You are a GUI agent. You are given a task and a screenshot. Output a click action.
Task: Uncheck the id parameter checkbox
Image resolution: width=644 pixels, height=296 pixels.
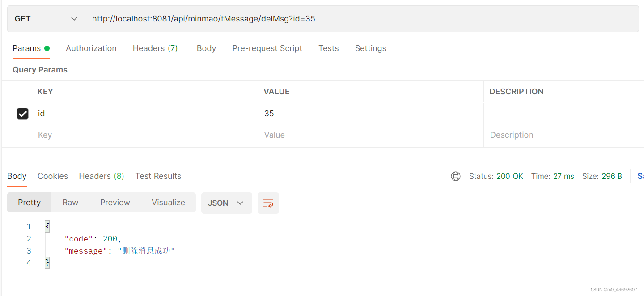(x=22, y=114)
